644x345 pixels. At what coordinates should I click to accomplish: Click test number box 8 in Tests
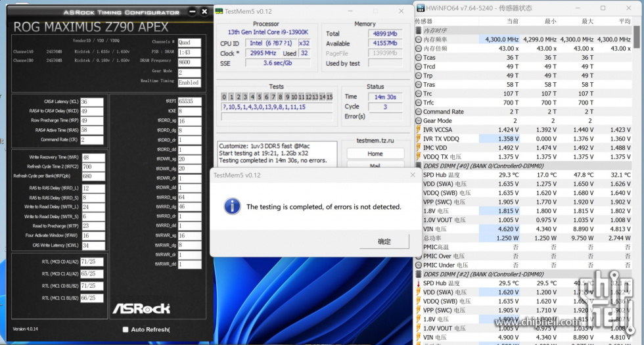(280, 97)
